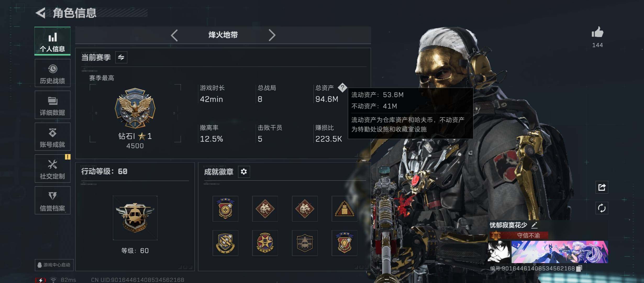Select the 账号成就 sidebar tab
Image resolution: width=644 pixels, height=283 pixels.
52,137
